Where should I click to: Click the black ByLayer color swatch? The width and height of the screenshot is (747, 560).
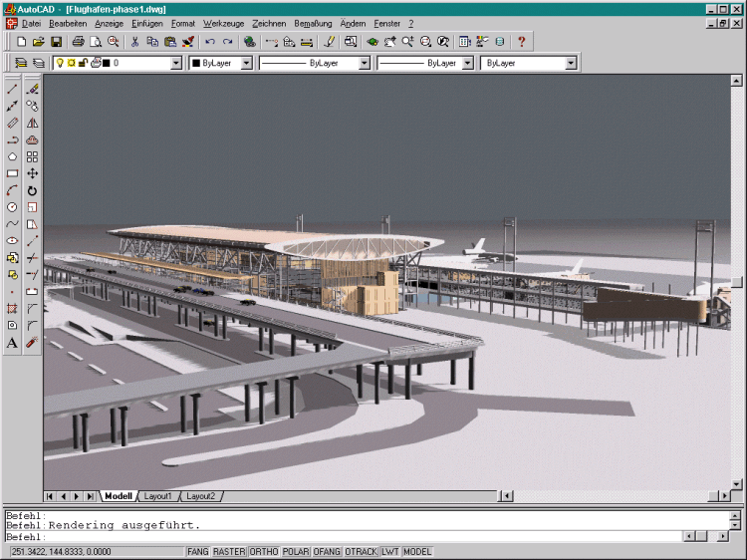196,63
